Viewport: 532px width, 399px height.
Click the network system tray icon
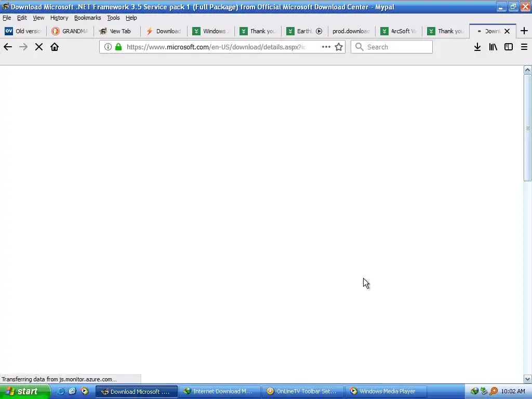tap(484, 391)
